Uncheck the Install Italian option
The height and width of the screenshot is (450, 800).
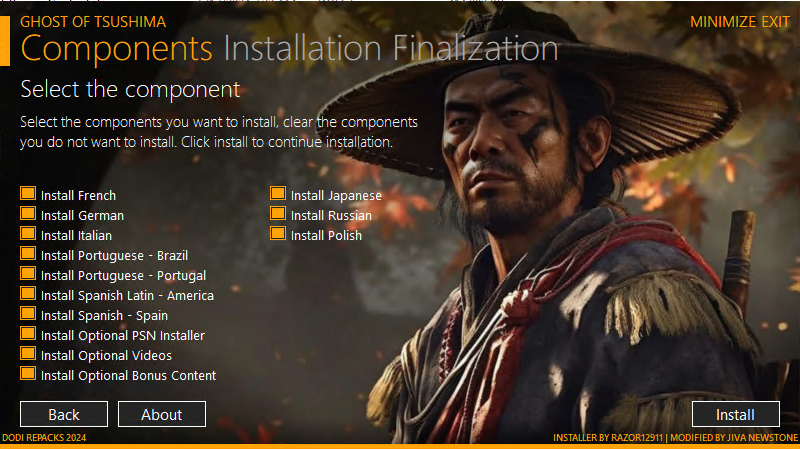coord(28,234)
